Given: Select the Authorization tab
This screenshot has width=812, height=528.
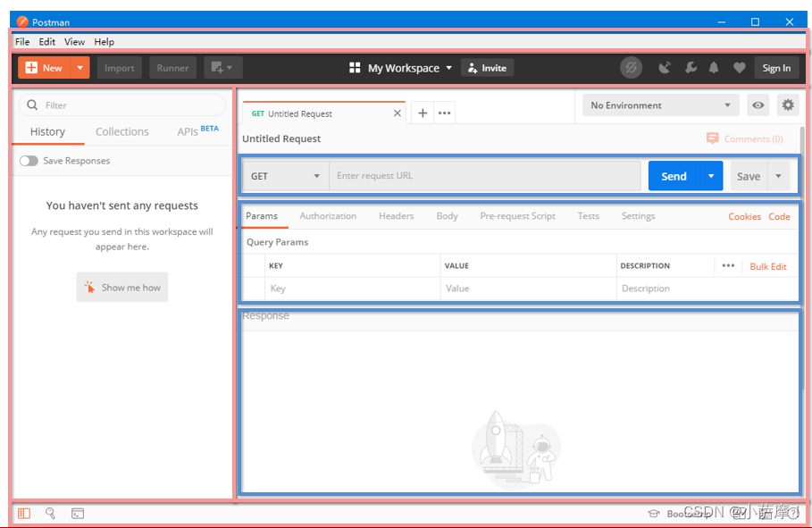Looking at the screenshot, I should pos(328,216).
